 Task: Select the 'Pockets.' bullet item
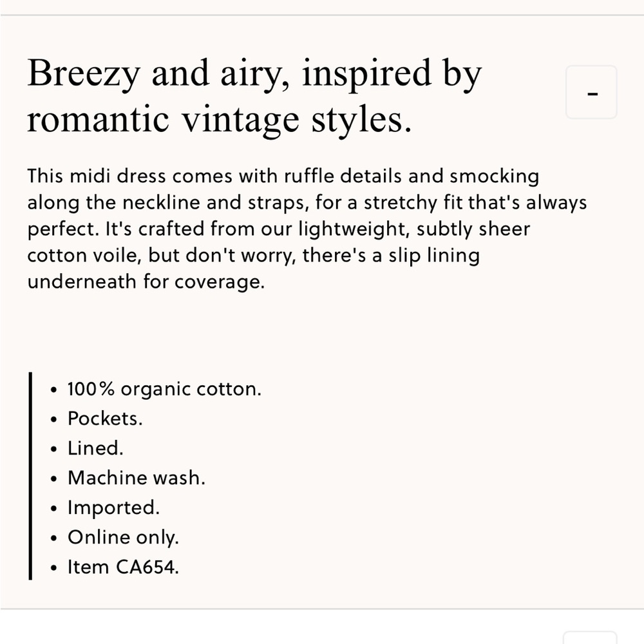click(105, 419)
